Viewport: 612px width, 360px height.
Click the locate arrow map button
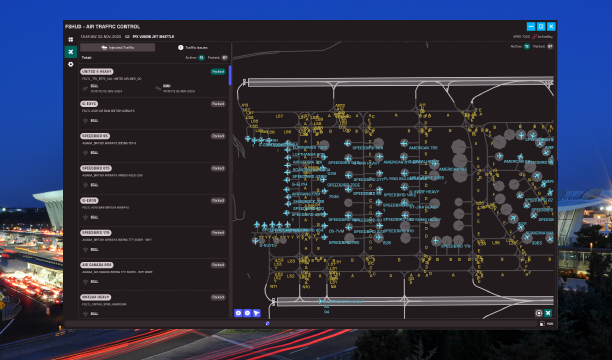point(256,313)
